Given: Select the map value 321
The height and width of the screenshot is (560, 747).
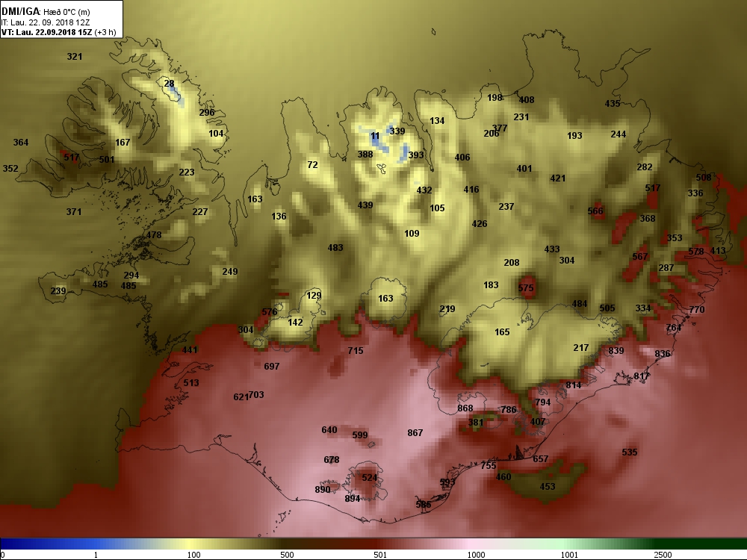Looking at the screenshot, I should tap(74, 57).
